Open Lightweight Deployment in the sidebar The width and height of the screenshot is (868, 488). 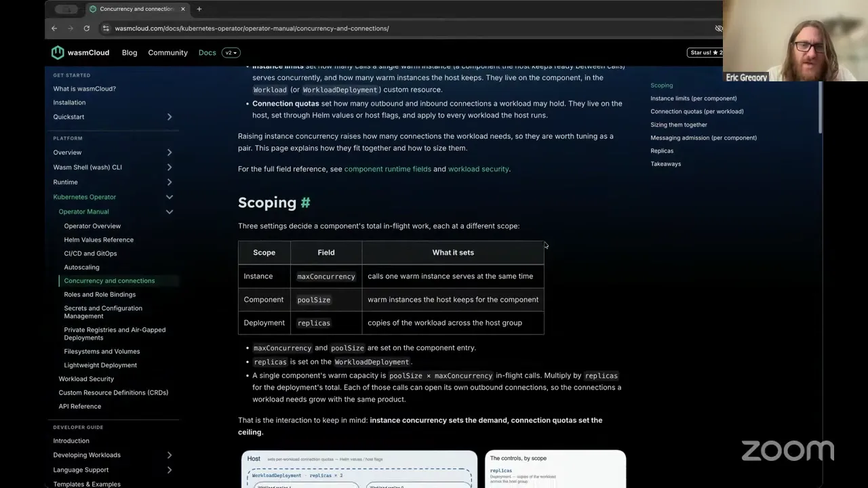pyautogui.click(x=100, y=365)
